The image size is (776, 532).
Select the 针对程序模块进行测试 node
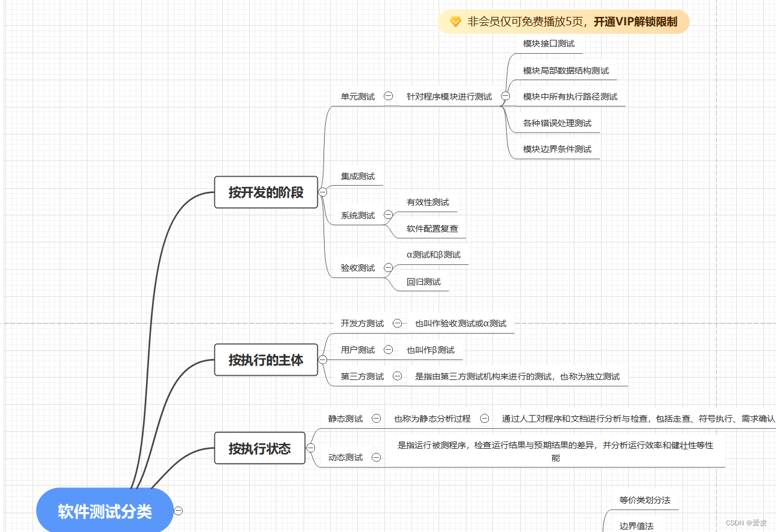point(449,97)
